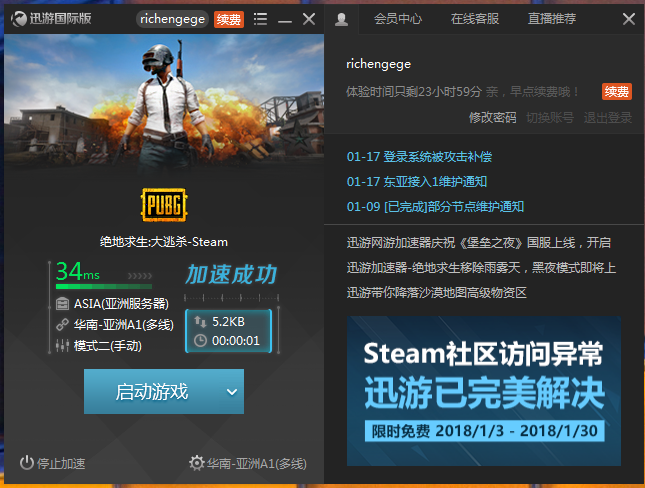Click the server icon beside ASIA(亚洲服务器)
Image resolution: width=645 pixels, height=488 pixels.
[62, 304]
